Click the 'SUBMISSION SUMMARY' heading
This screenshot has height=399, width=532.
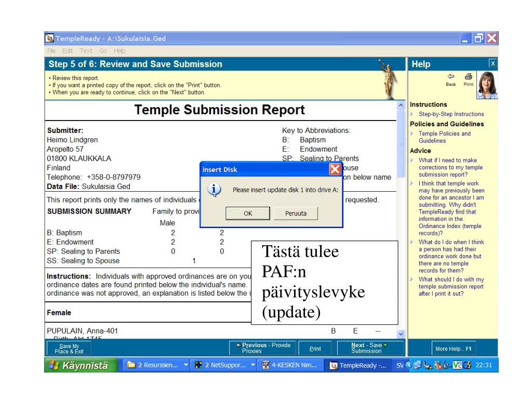(x=89, y=211)
